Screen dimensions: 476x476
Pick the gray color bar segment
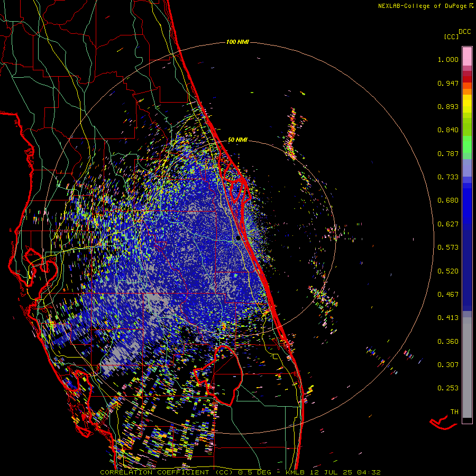pos(467,368)
